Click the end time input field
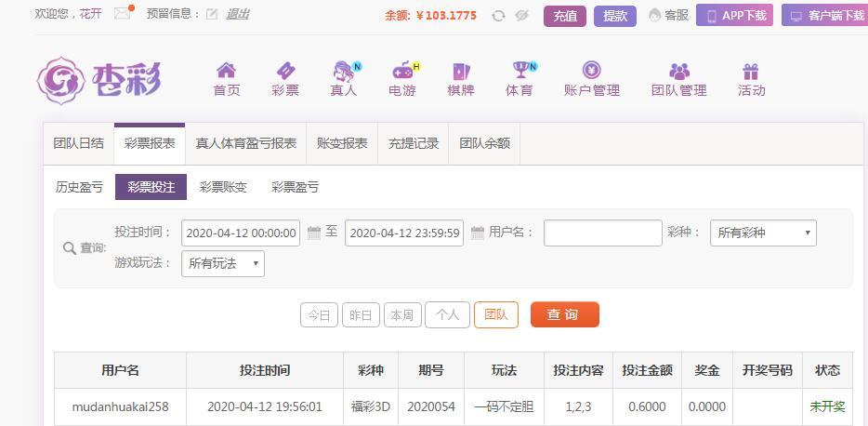Image resolution: width=868 pixels, height=426 pixels. coord(404,233)
